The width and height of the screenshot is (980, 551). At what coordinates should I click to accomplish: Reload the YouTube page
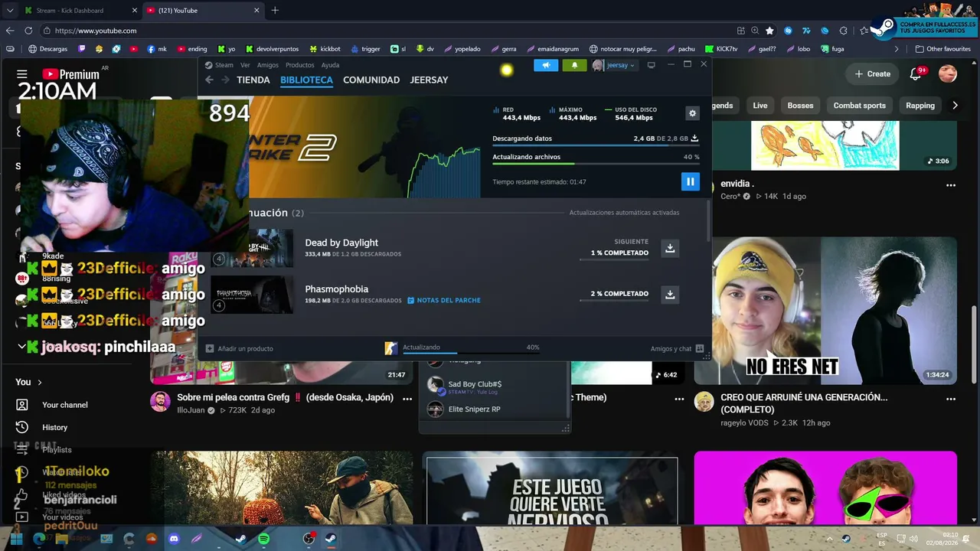pos(28,31)
